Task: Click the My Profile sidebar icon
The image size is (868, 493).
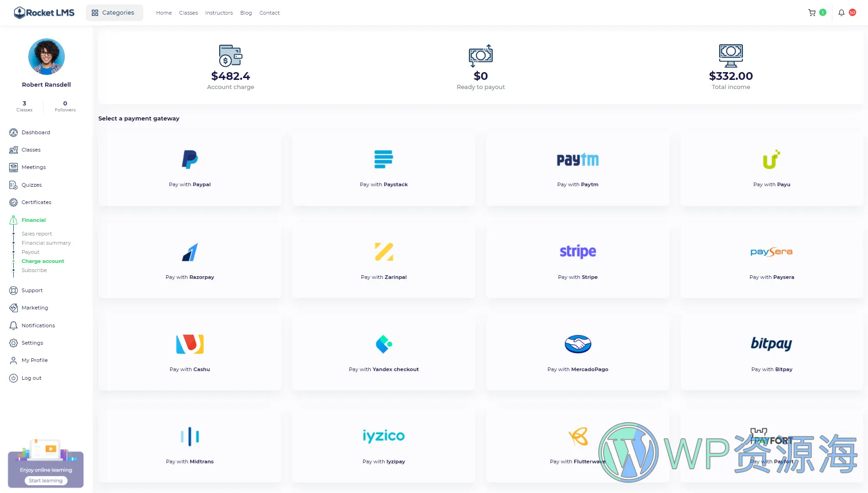Action: [x=14, y=361]
